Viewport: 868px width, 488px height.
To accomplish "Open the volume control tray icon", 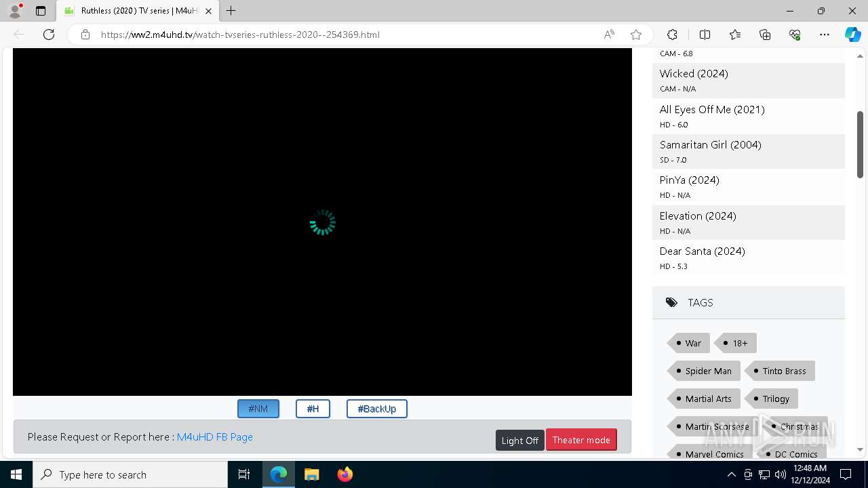I will [x=781, y=474].
